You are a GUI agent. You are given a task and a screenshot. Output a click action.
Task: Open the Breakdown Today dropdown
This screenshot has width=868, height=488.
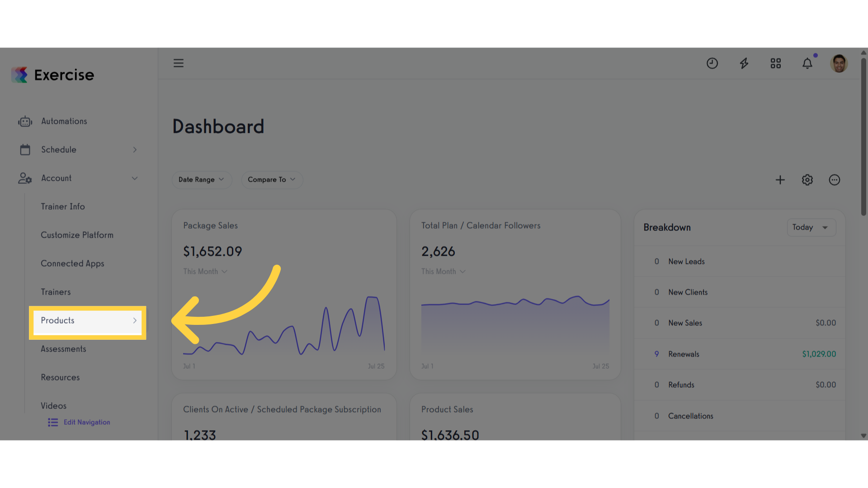[811, 227]
